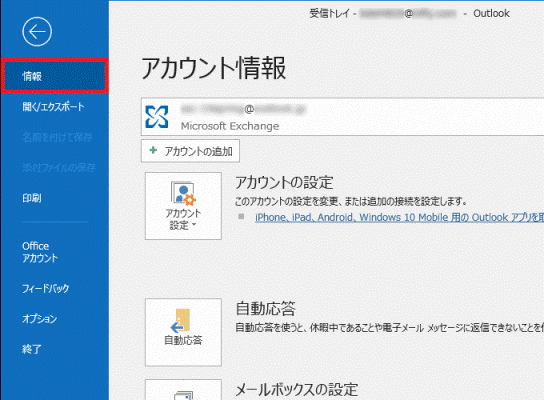Click the mailbox settings tool button

(x=183, y=390)
